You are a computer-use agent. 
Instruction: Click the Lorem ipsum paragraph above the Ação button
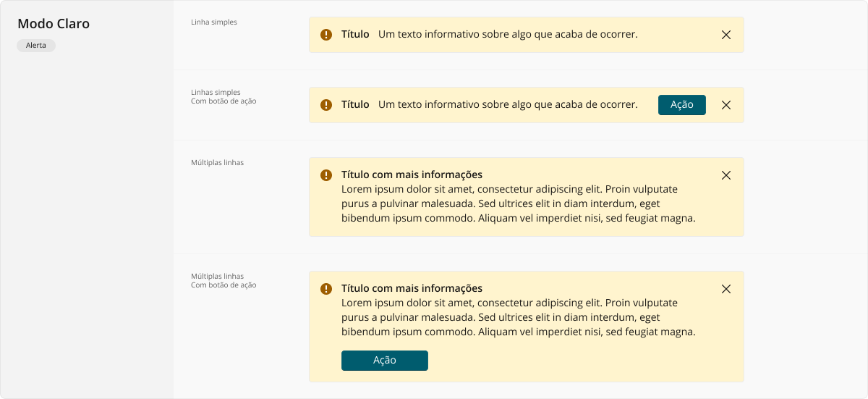click(518, 318)
